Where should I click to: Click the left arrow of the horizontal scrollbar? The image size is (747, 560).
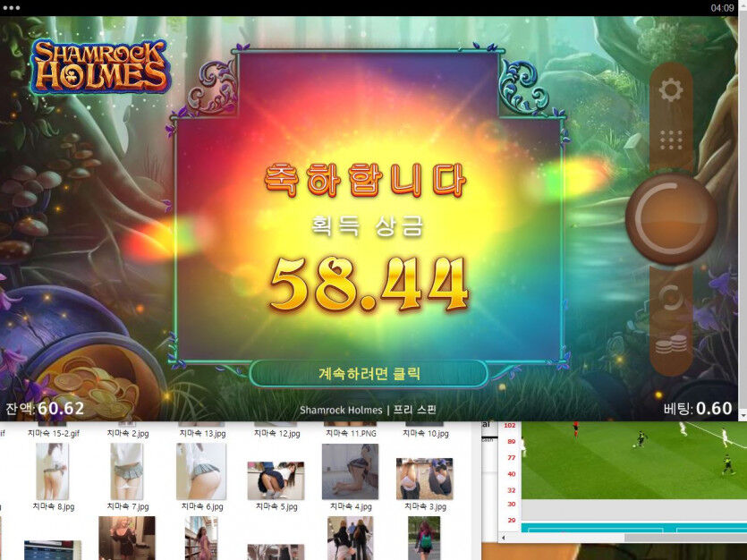coord(504,538)
